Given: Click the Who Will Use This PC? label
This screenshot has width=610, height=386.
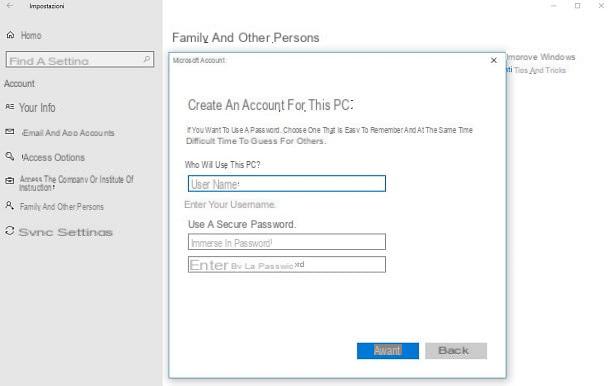Looking at the screenshot, I should coord(223,165).
